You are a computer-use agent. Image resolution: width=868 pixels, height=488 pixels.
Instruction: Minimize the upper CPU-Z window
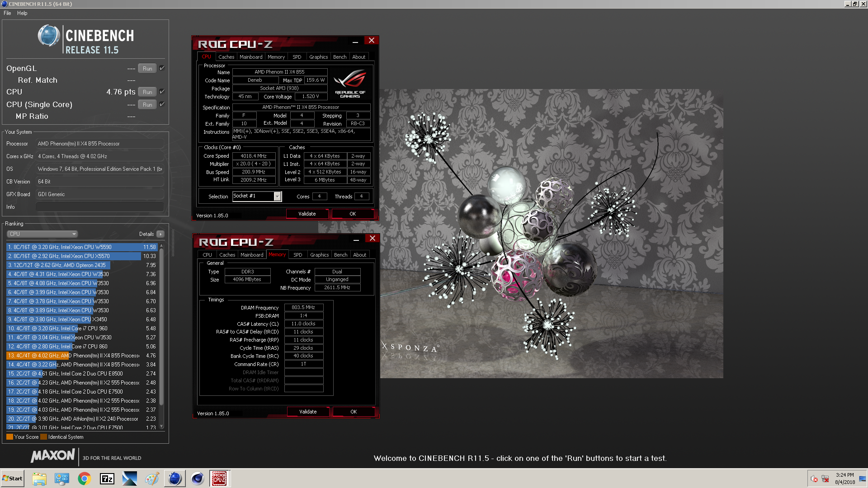tap(355, 41)
